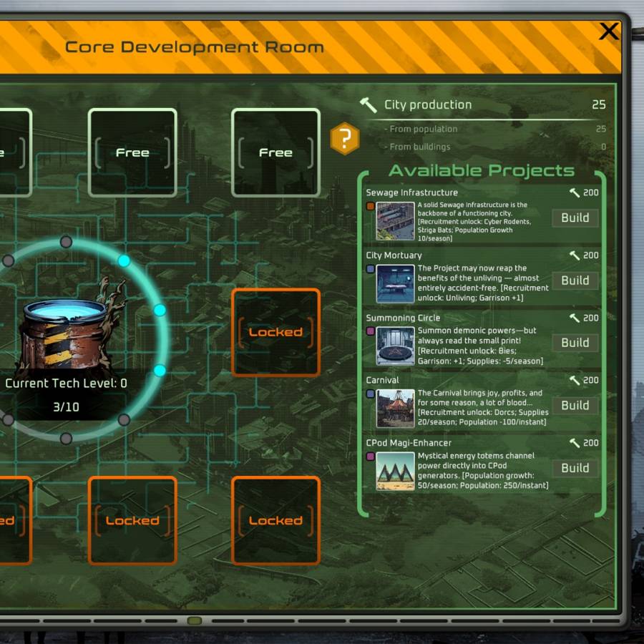Screen dimensions: 644x644
Task: Build the Summoning Circle project
Action: pyautogui.click(x=575, y=343)
